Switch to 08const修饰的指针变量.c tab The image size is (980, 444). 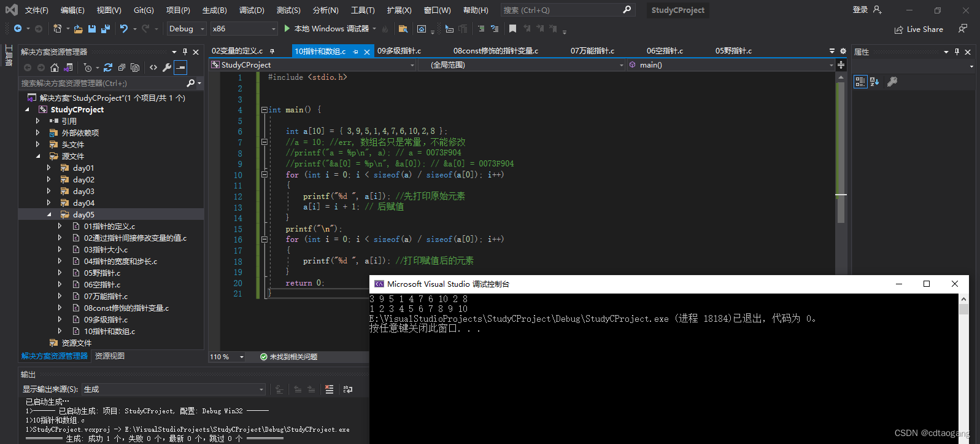click(x=496, y=51)
